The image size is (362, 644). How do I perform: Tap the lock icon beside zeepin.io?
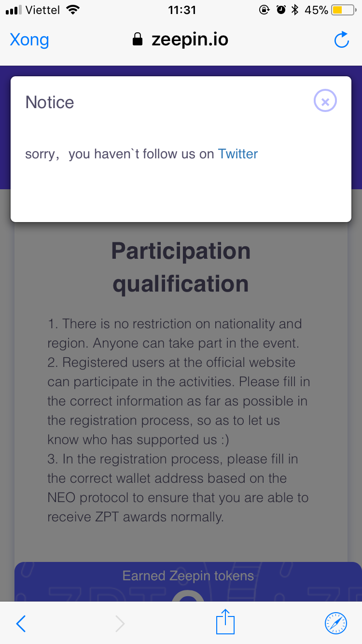138,40
